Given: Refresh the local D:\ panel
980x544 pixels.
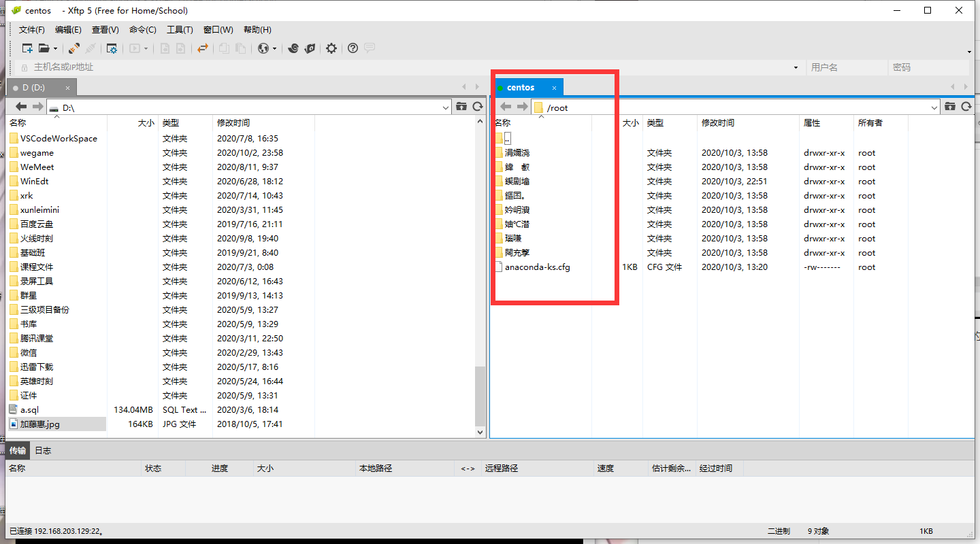Looking at the screenshot, I should click(478, 107).
